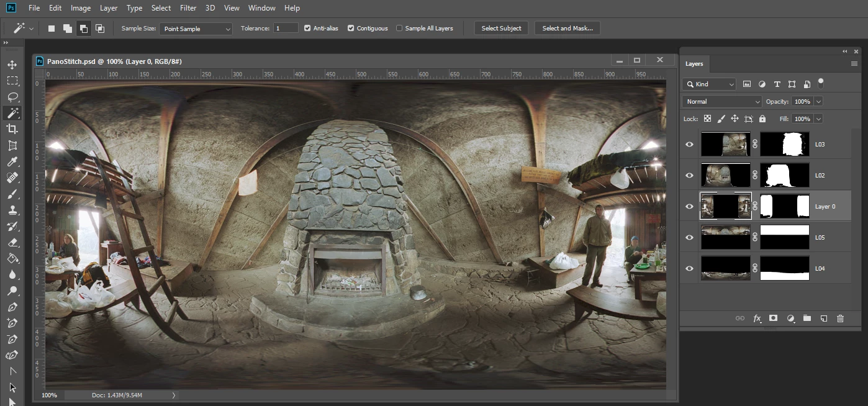Enable Sample All Layers checkbox
Screen dimensions: 868x406
coord(399,29)
